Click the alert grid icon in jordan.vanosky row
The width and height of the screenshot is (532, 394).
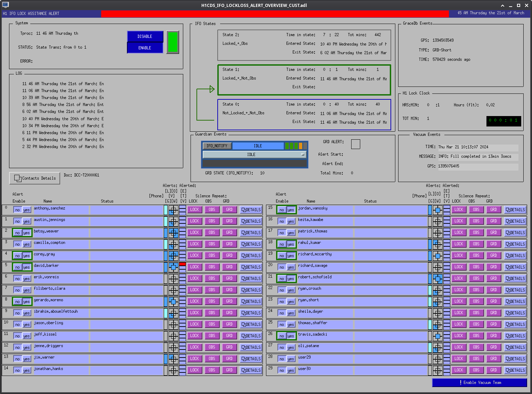437,210
